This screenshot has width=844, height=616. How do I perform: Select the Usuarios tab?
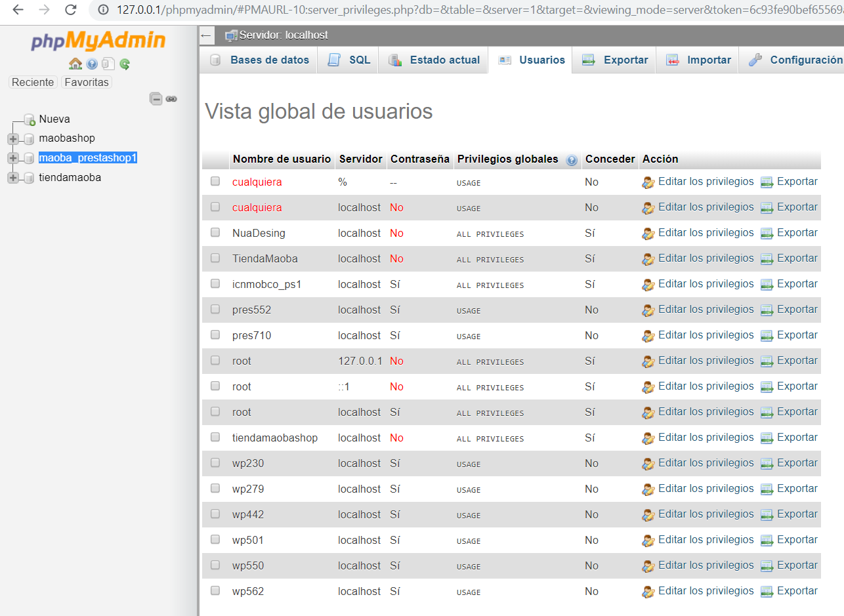530,60
